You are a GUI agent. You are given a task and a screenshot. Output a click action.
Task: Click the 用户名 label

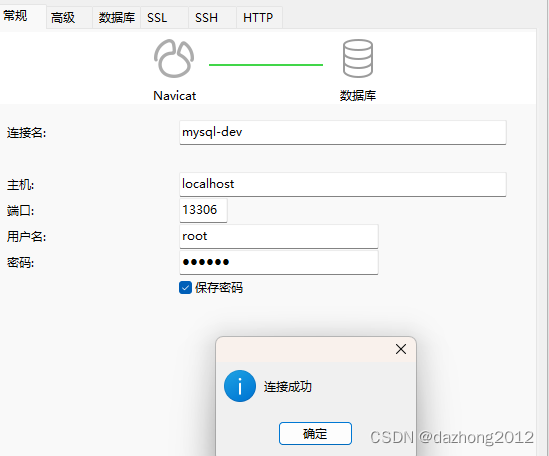pos(27,237)
